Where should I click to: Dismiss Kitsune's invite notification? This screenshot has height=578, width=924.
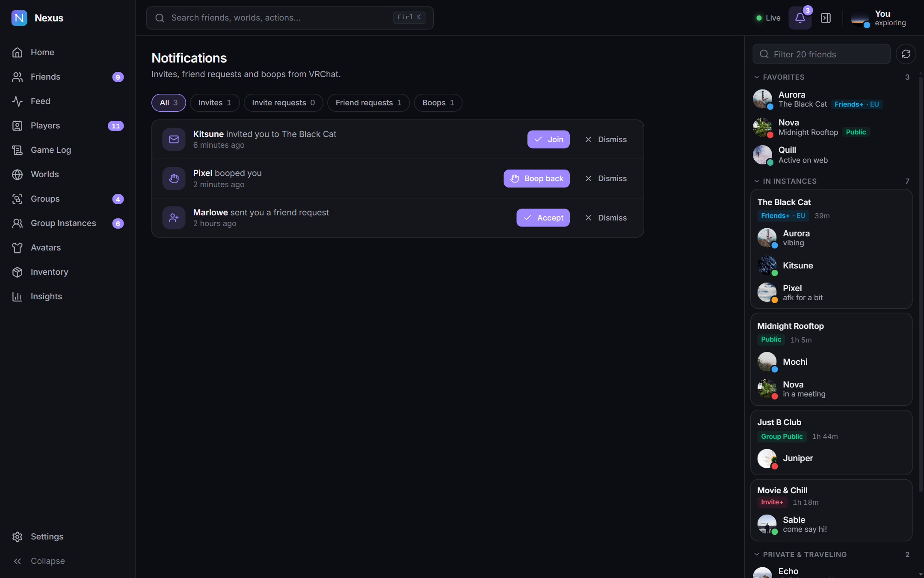coord(606,140)
